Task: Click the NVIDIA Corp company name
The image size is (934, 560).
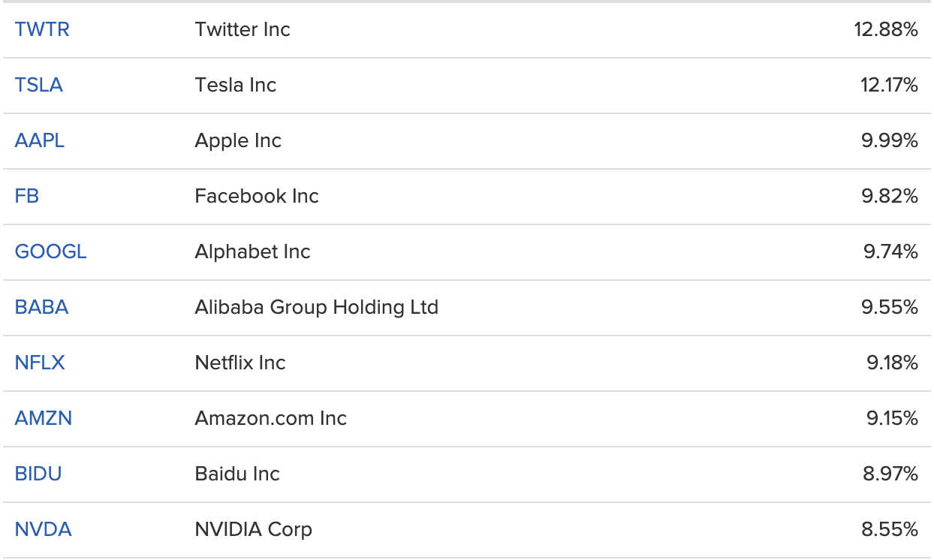Action: [254, 530]
